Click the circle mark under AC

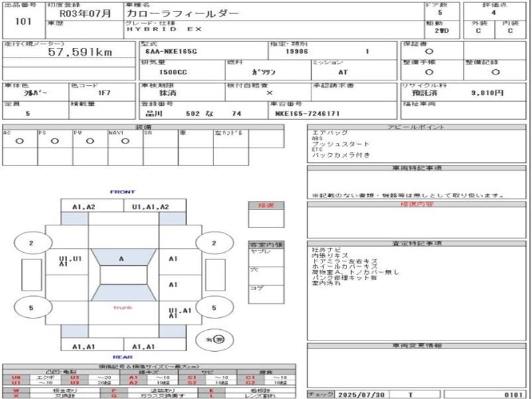(x=20, y=141)
